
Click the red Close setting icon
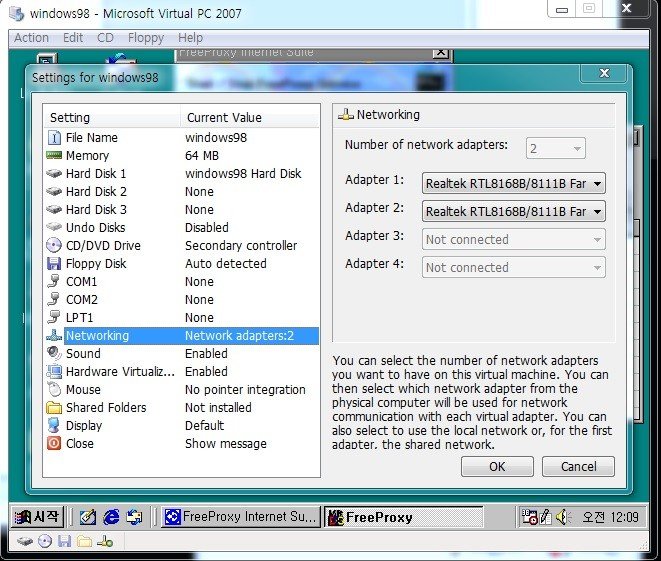click(54, 443)
